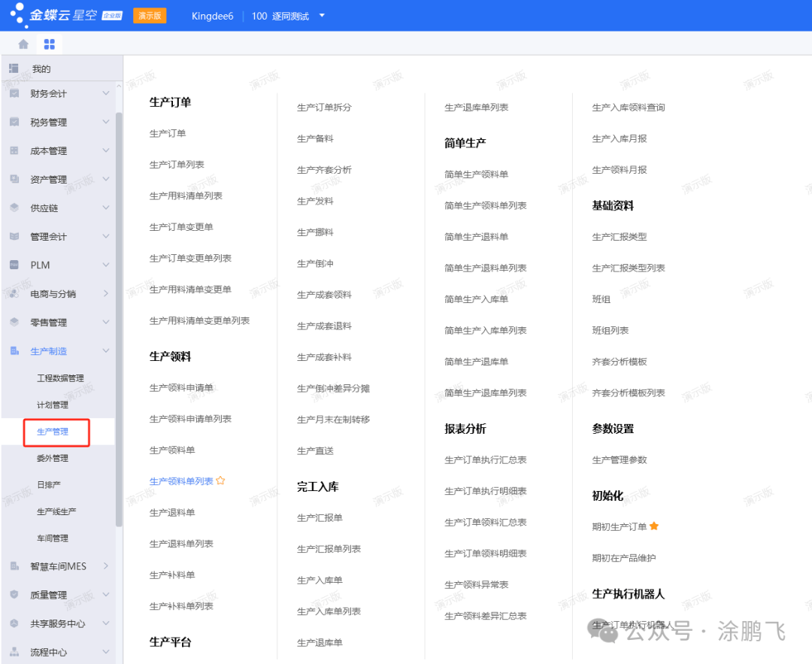Viewport: 812px width, 664px height.
Task: Click the 智慧车间MES sidebar icon
Action: click(14, 565)
